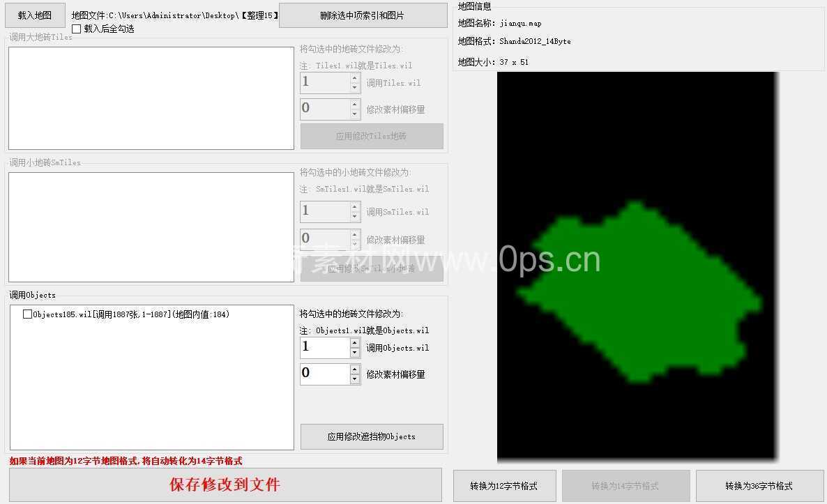Click the 地图文件 path text
The width and height of the screenshot is (827, 504).
click(x=174, y=15)
